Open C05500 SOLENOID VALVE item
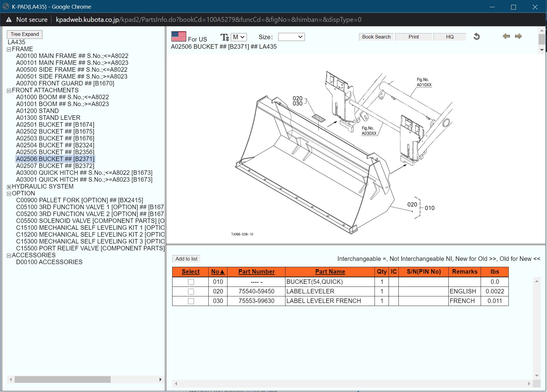The height and width of the screenshot is (392, 547). tap(90, 221)
